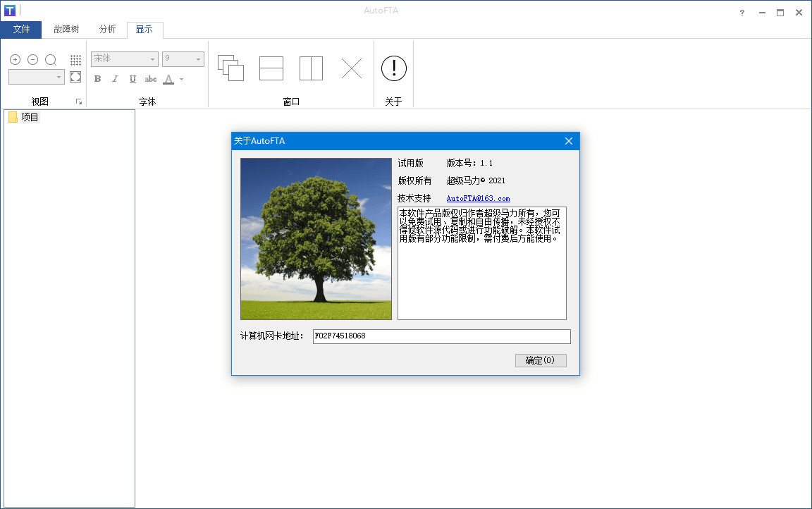Click the close all windows icon

350,68
